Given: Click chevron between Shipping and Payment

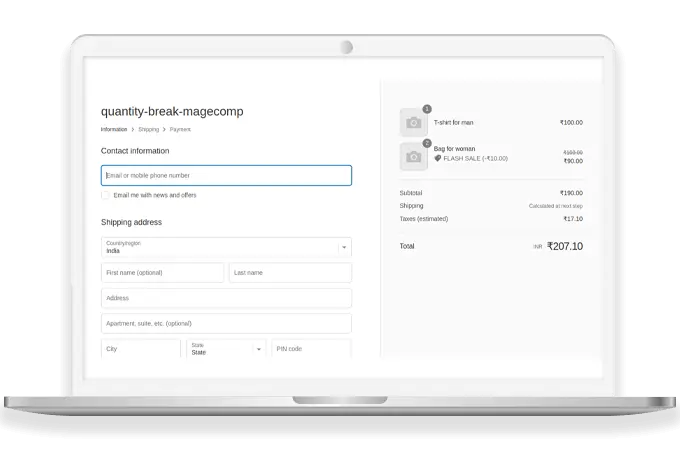Looking at the screenshot, I should pyautogui.click(x=164, y=130).
